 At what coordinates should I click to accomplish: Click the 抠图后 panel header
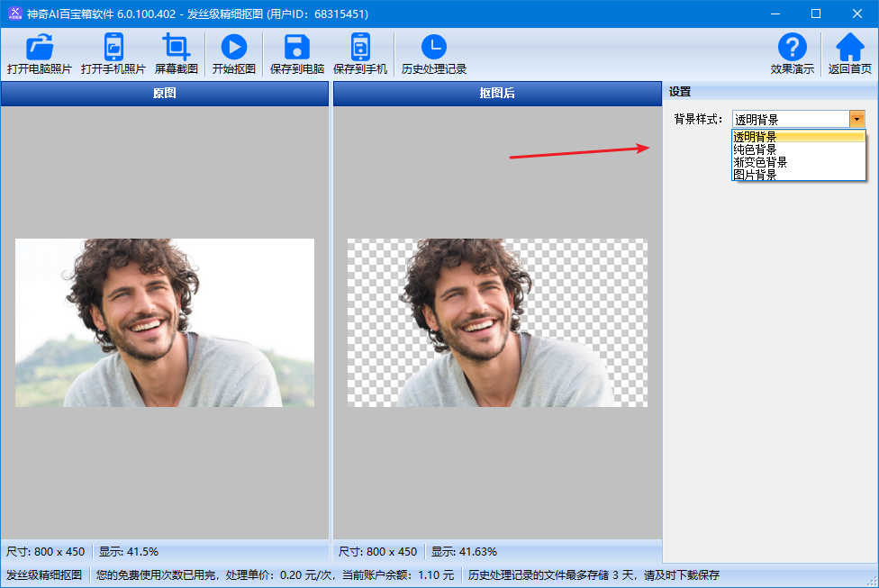(497, 94)
